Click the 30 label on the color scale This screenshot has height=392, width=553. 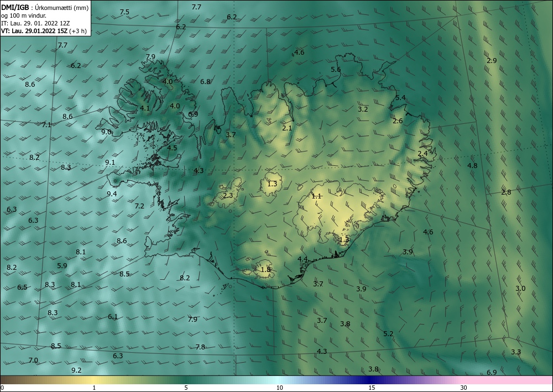pyautogui.click(x=464, y=388)
